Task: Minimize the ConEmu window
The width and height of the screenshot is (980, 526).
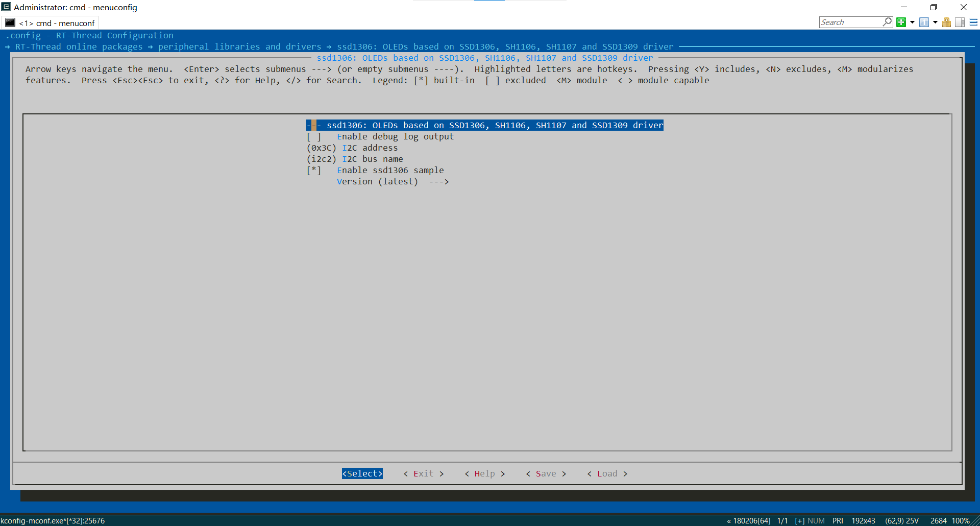Action: pyautogui.click(x=904, y=7)
